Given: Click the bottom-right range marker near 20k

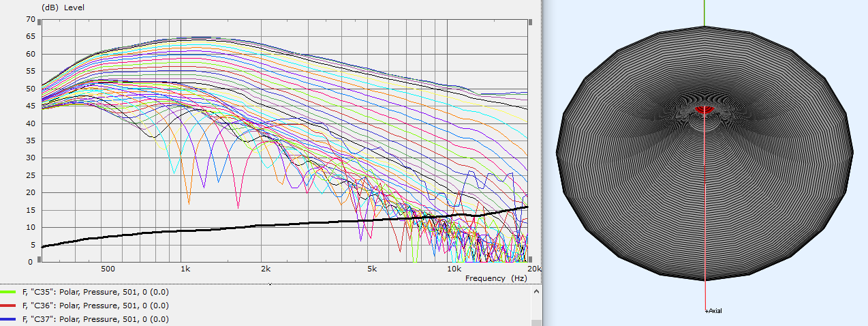Looking at the screenshot, I should [x=530, y=259].
